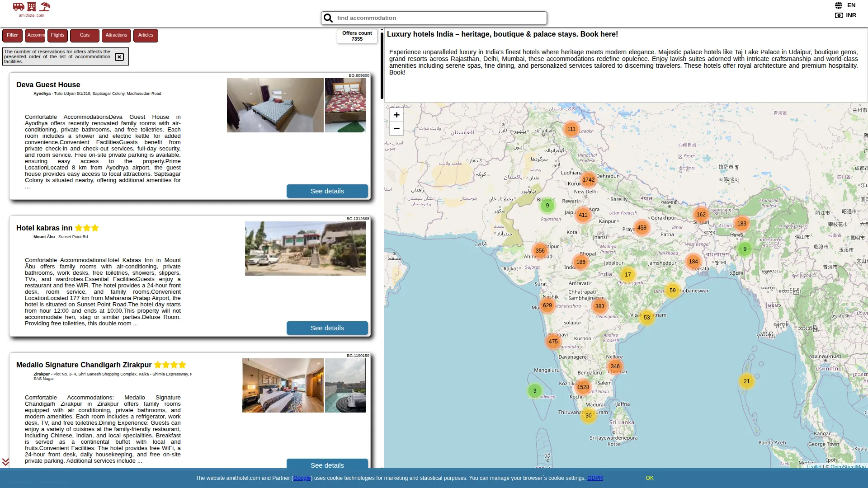
Task: See details for Deva Guest House
Action: point(327,191)
